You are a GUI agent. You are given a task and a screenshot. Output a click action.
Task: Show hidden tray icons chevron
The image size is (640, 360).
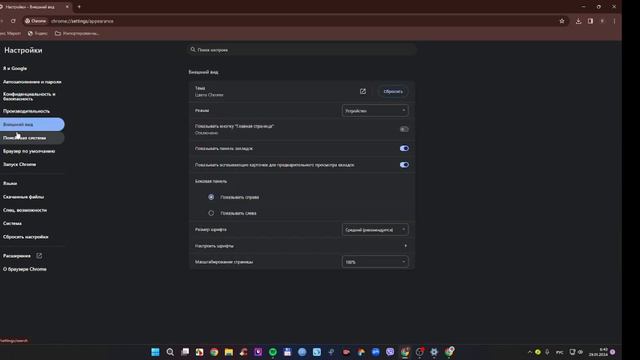(530, 352)
